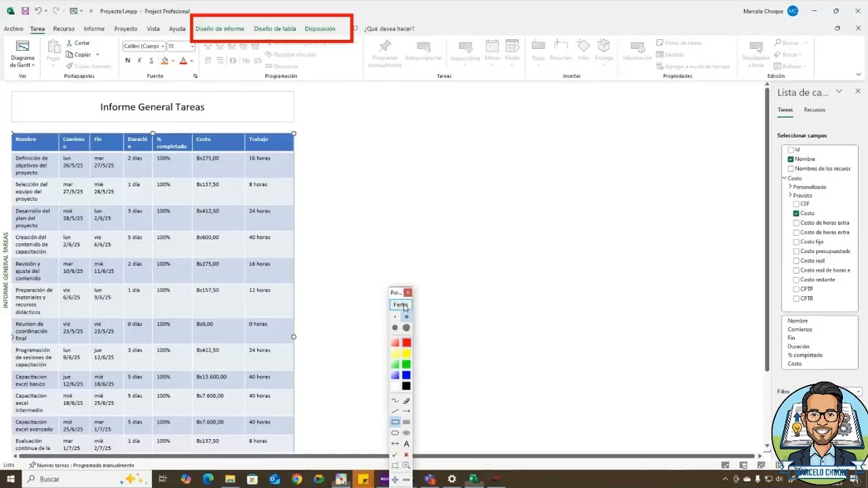Switch to the Informe ribbon tab
This screenshot has height=488, width=868.
point(94,28)
